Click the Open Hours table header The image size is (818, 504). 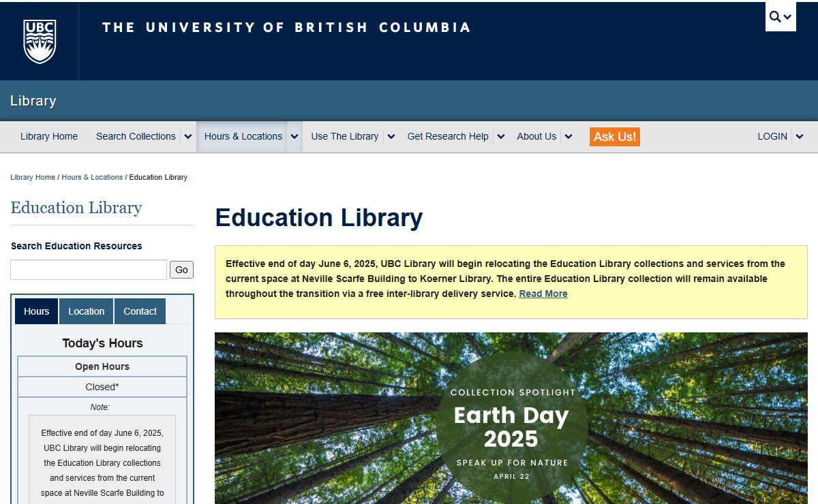point(102,366)
